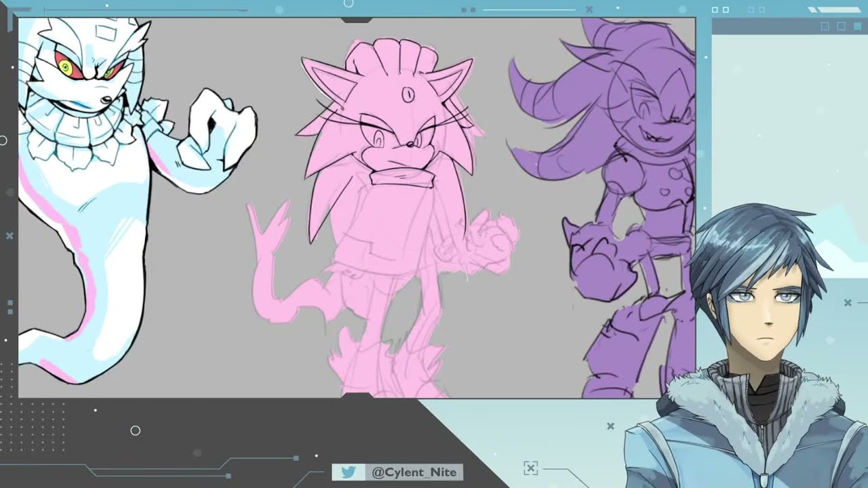868x488 pixels.
Task: Select the pink hedgehog sketch
Action: [x=383, y=218]
